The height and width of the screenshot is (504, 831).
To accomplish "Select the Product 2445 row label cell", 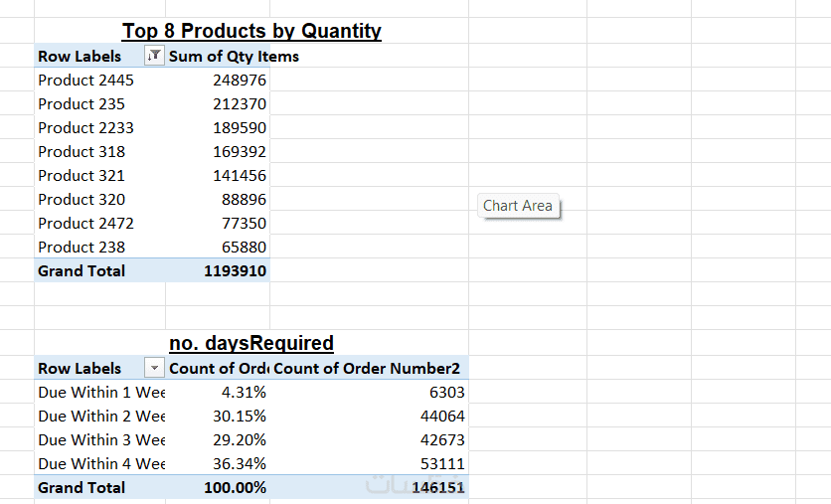I will pos(85,81).
